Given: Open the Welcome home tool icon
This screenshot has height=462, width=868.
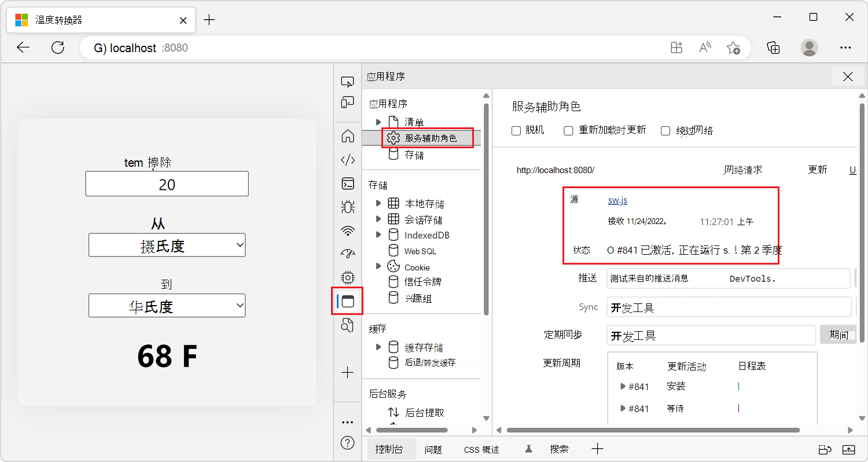Looking at the screenshot, I should coord(347,136).
